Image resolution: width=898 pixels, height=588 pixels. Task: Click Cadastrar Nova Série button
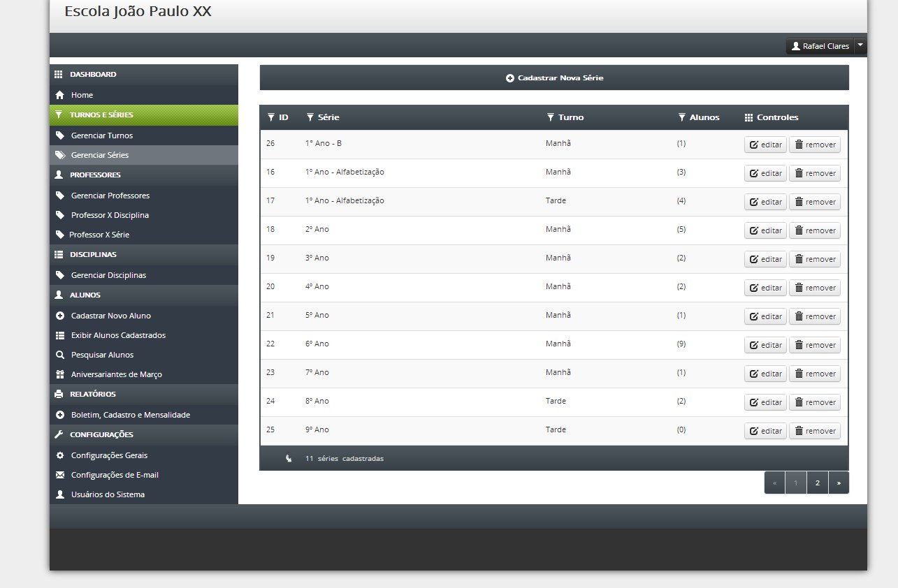pos(554,78)
